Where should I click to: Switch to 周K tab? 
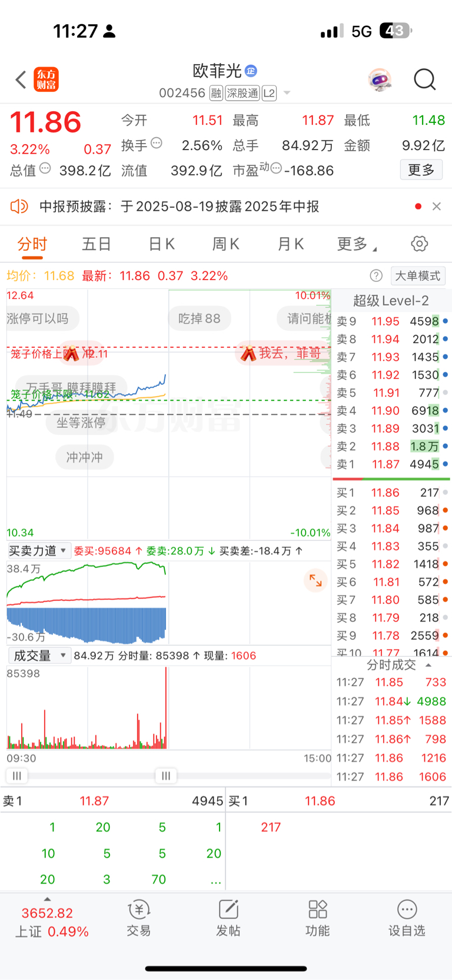[225, 244]
